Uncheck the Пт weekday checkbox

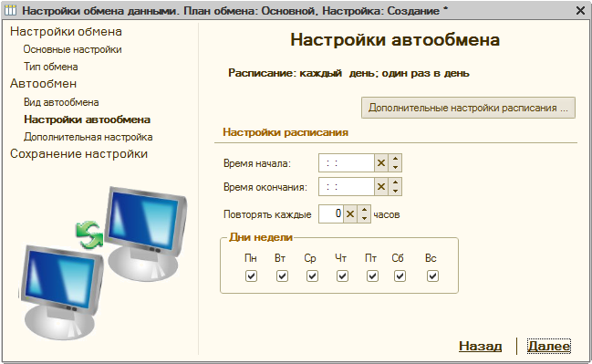[x=372, y=276]
